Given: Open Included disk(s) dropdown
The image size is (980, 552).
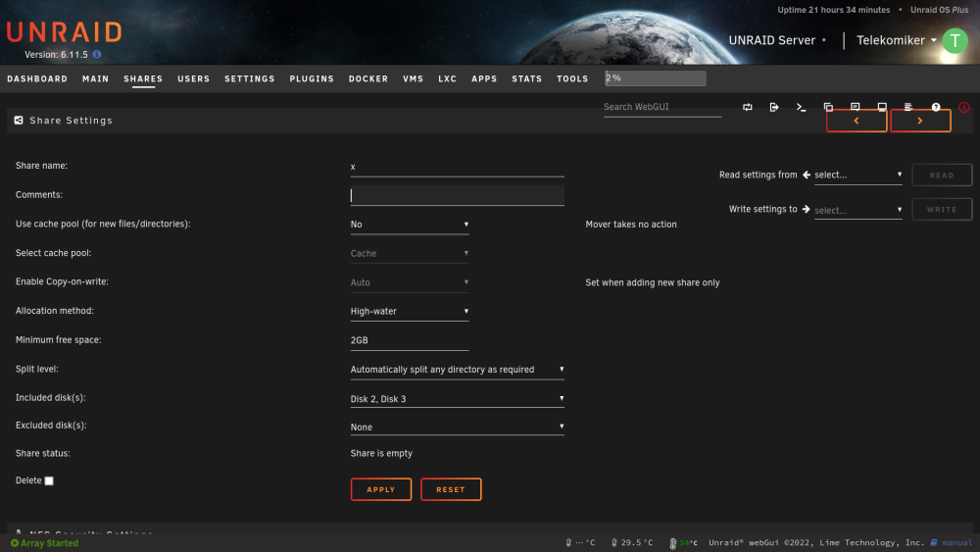Looking at the screenshot, I should click(458, 399).
